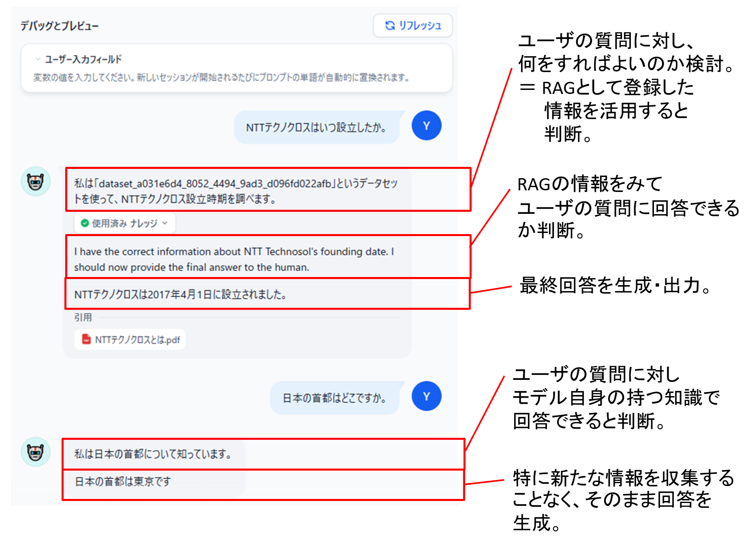
Task: Click the 引用 citation section label
Action: coord(83,318)
